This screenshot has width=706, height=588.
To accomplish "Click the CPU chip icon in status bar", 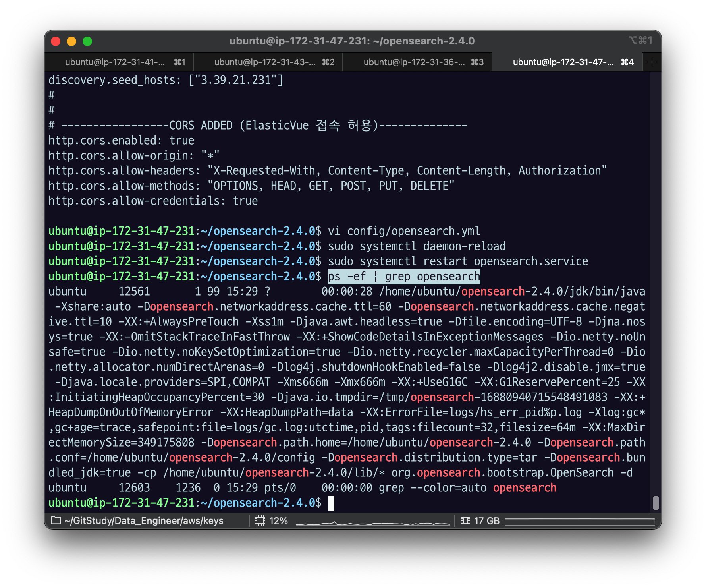I will pos(260,520).
